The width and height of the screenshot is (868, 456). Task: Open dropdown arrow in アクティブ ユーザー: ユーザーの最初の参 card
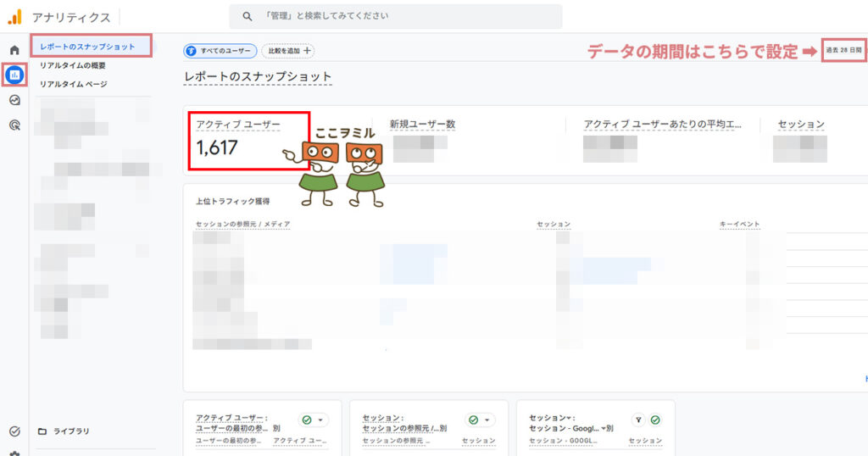click(x=320, y=420)
